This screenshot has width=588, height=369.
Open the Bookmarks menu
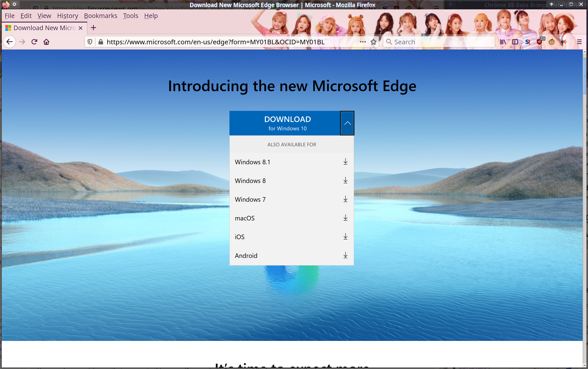101,16
